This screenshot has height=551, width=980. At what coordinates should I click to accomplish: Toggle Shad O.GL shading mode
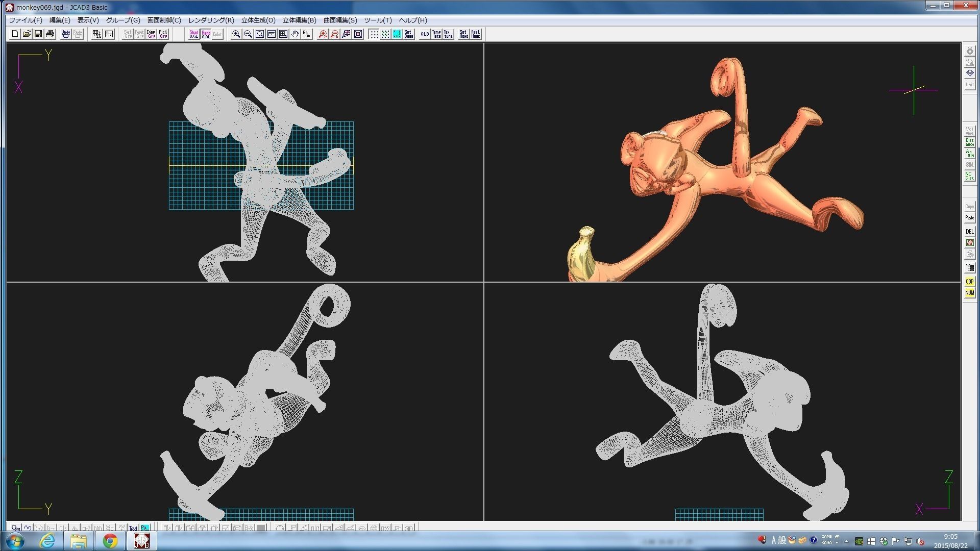pos(194,34)
